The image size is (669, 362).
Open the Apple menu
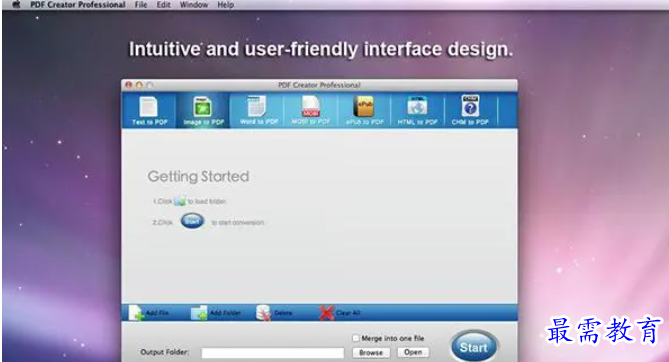click(16, 5)
